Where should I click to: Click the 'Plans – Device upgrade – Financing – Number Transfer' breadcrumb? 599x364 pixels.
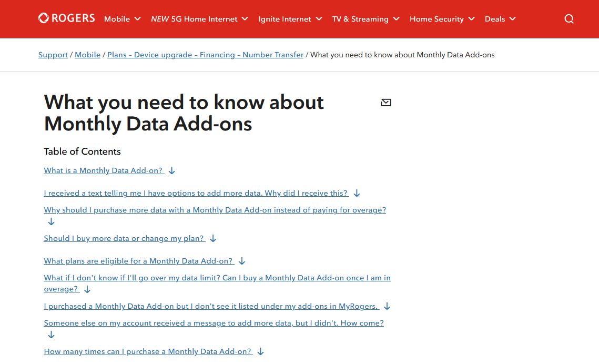[205, 55]
